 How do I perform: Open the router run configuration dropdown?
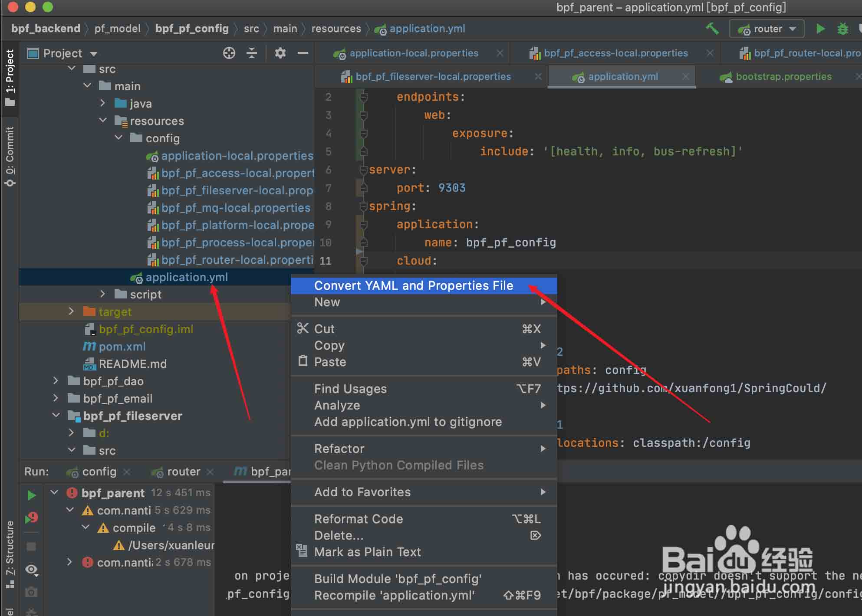click(x=767, y=29)
